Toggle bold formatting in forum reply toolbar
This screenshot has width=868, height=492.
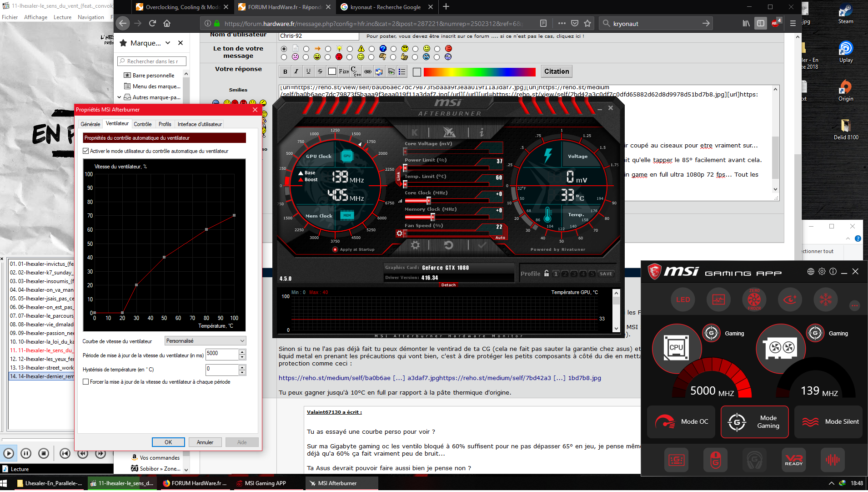tap(285, 71)
